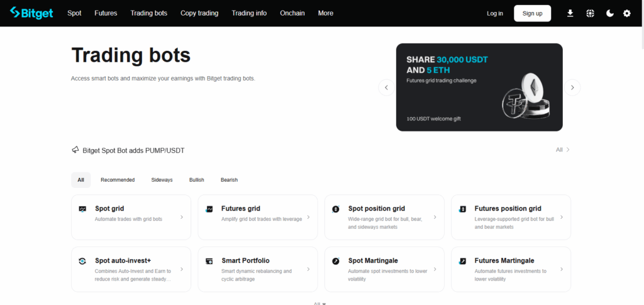Open the Spot position grid chevron
Screen dimensions: 644x305
[x=435, y=217]
